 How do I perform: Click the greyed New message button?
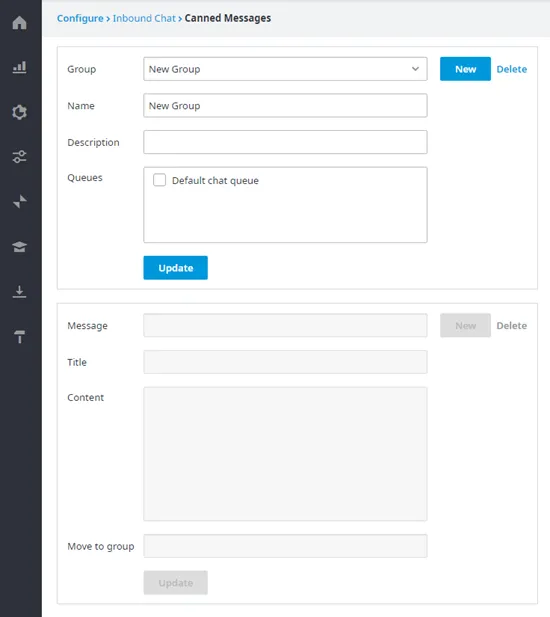coord(465,325)
